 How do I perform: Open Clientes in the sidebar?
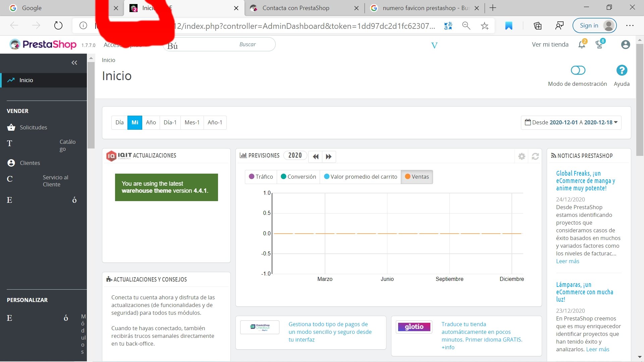point(30,163)
